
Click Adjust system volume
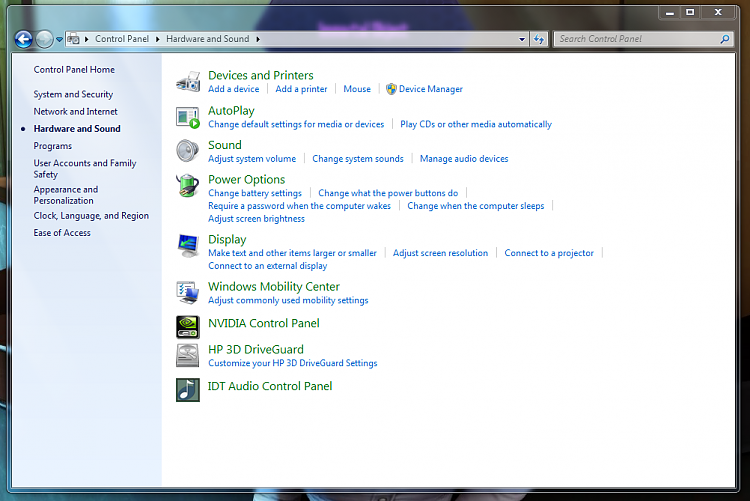point(252,159)
